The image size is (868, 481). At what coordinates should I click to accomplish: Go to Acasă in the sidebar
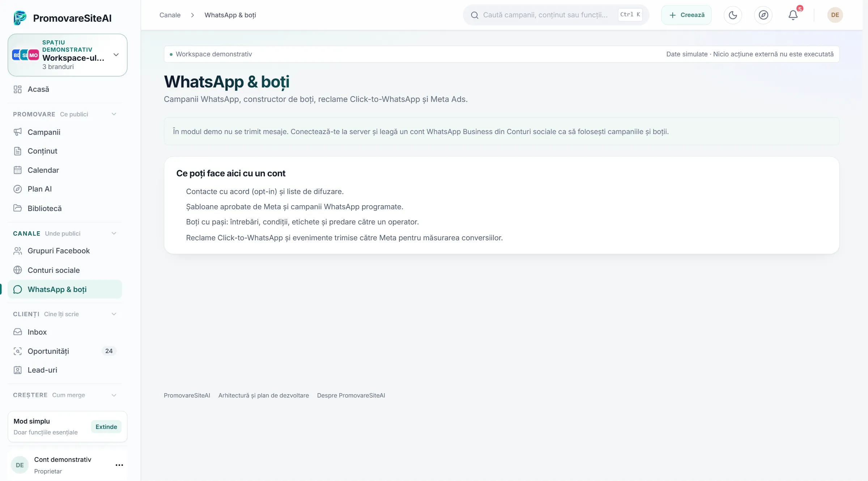(65, 89)
